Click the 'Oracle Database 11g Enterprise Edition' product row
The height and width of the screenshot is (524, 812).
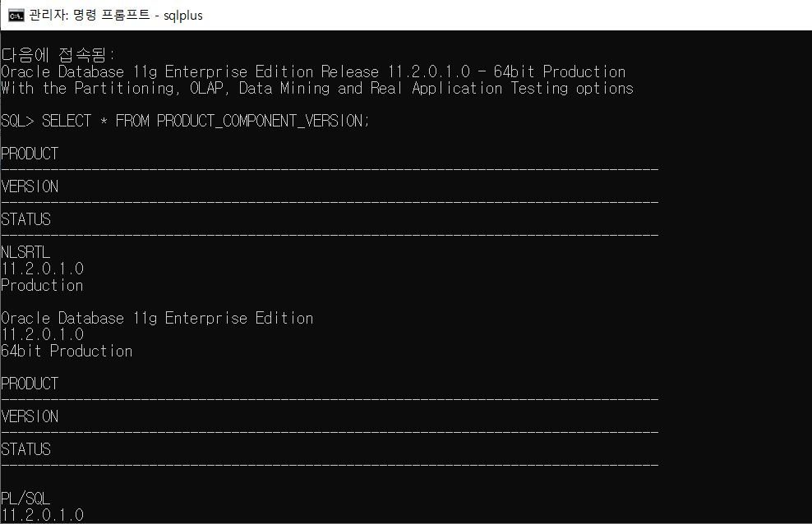point(158,318)
